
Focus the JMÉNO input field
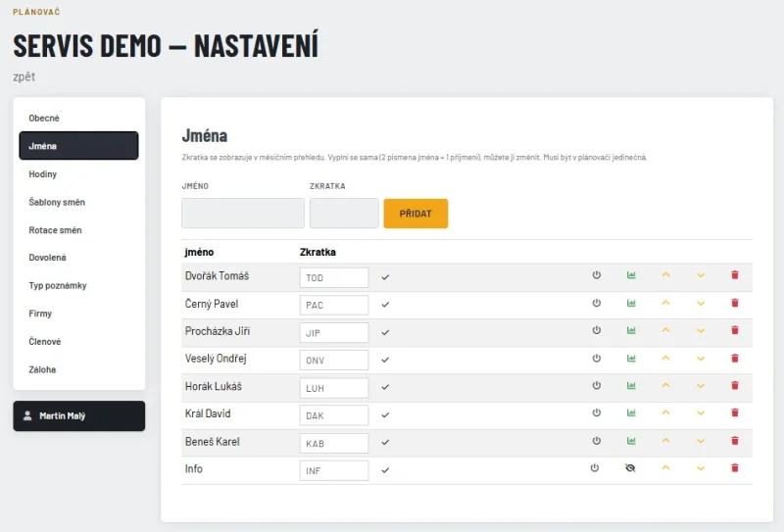pos(243,213)
